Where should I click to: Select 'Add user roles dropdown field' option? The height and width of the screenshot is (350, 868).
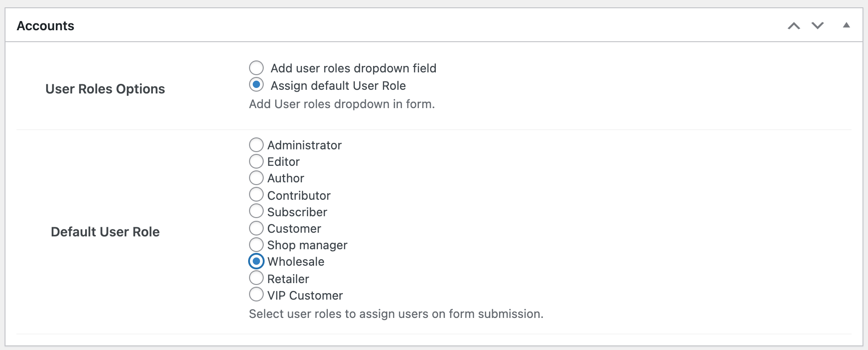tap(256, 68)
